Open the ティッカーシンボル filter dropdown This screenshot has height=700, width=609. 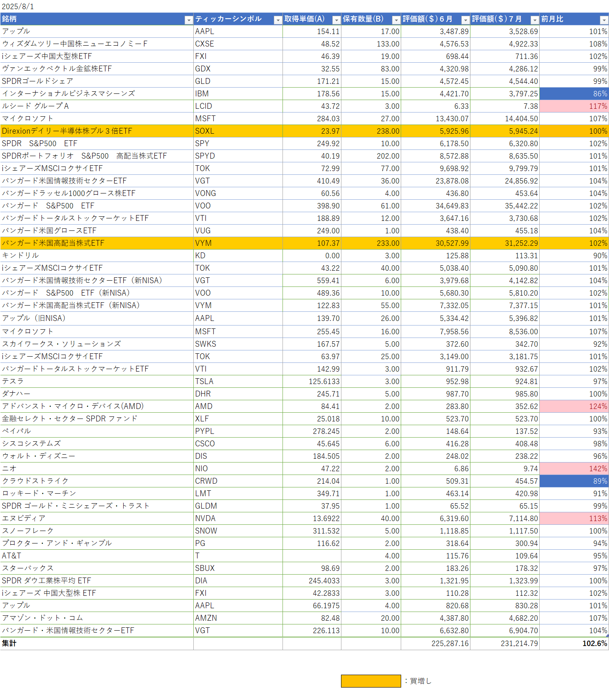[278, 20]
